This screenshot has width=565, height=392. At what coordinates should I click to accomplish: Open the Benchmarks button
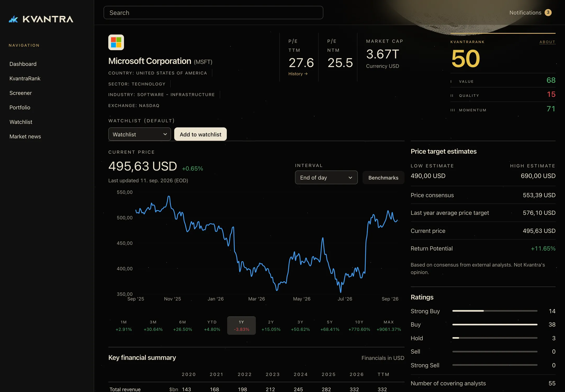(x=383, y=178)
